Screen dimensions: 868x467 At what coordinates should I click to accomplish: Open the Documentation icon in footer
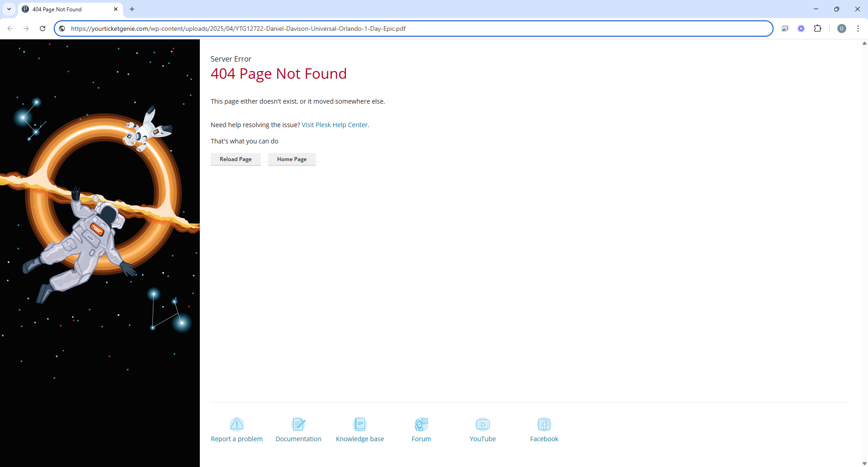(298, 424)
